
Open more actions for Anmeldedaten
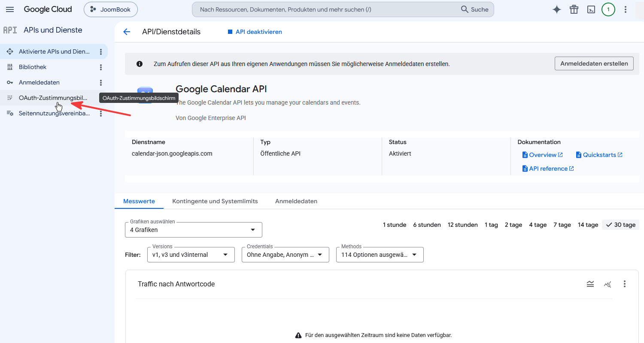click(101, 83)
